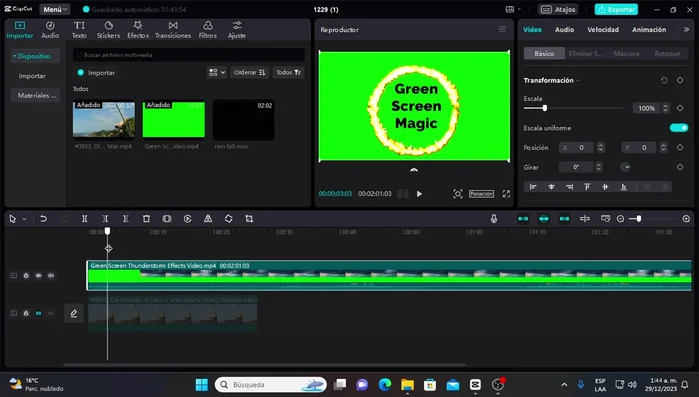Split the clip at the playhead

click(84, 219)
